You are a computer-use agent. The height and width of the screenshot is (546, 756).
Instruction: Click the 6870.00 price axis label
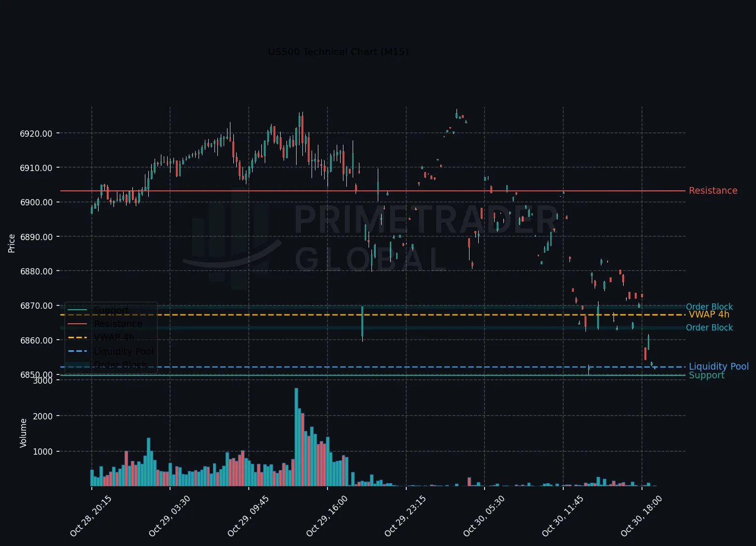(36, 306)
